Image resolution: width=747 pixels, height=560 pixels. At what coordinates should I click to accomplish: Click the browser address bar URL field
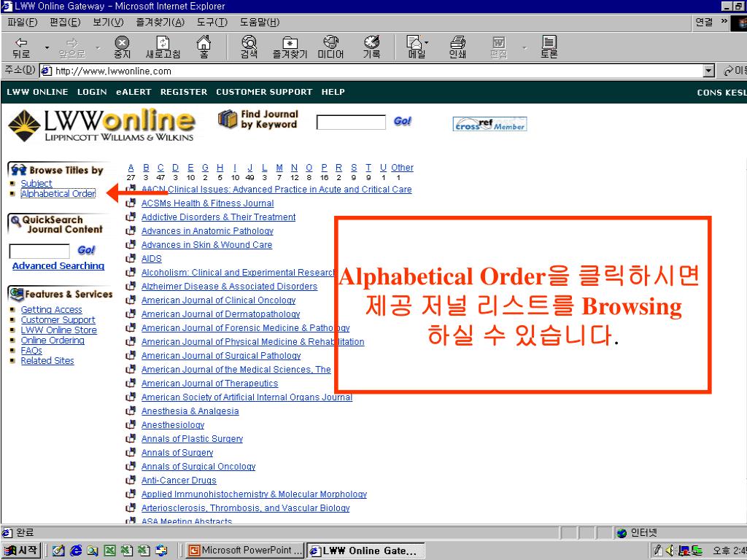pos(371,71)
